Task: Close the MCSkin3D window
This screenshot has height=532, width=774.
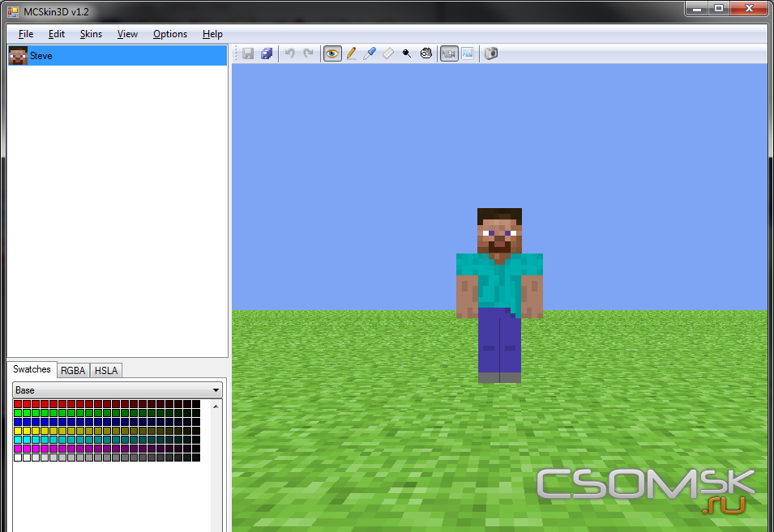Action: (x=749, y=8)
